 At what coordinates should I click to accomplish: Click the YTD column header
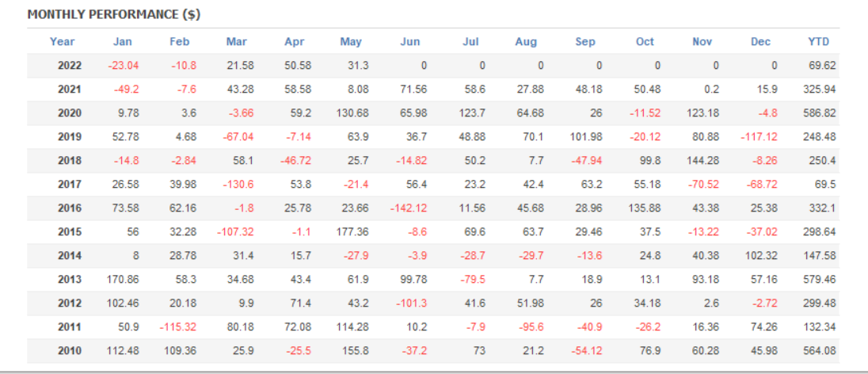(x=818, y=42)
